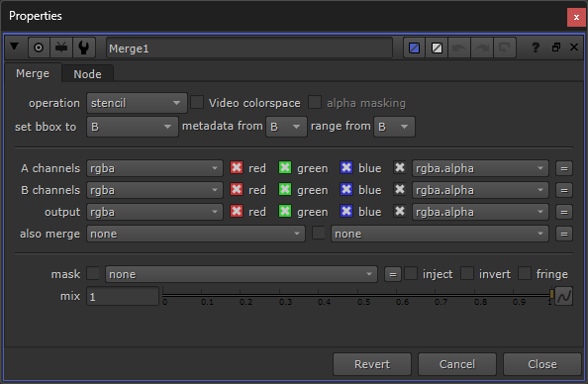Enable the mask checkbox
Image resolution: width=588 pixels, height=384 pixels.
tap(93, 273)
